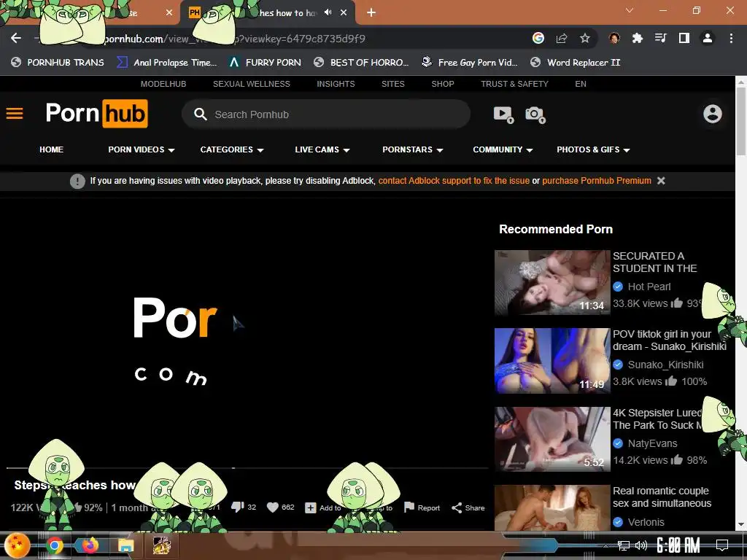Open the media controls toolbar icon
This screenshot has height=560, width=747.
661,38
